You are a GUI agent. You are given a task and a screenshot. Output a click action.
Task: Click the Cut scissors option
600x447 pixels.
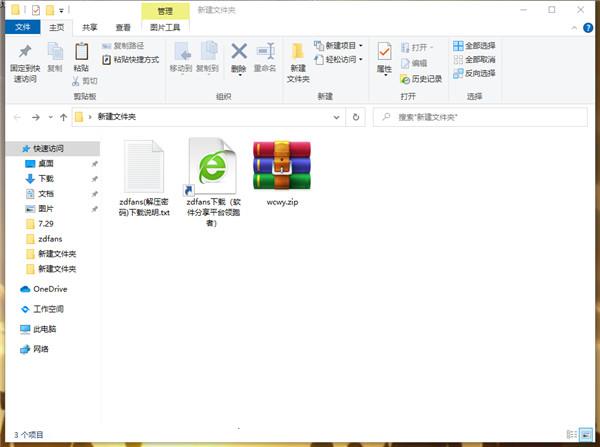(x=85, y=81)
